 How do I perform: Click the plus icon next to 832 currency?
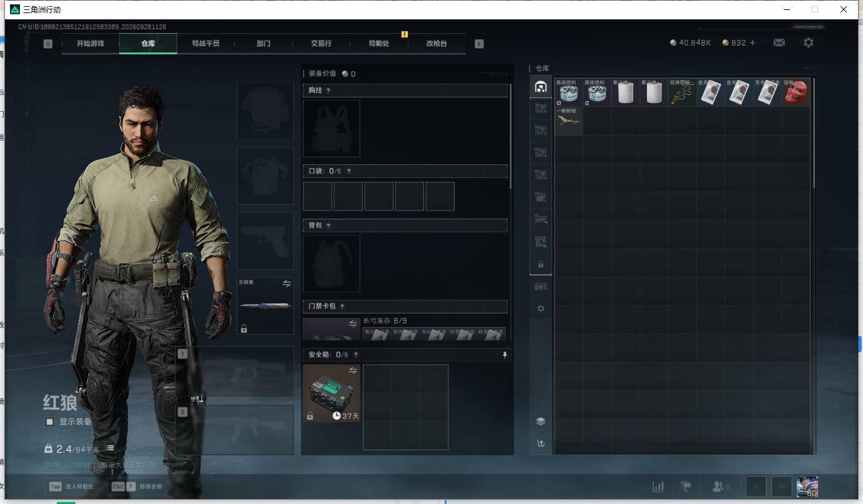tap(752, 42)
